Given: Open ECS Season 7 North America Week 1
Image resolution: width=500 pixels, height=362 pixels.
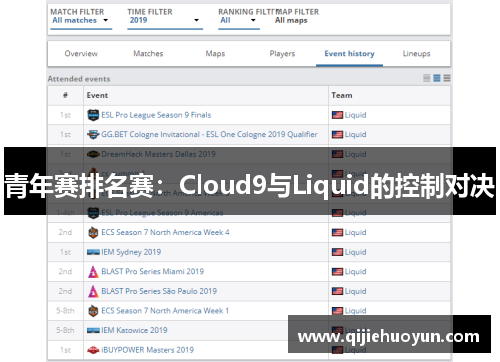Looking at the screenshot, I should point(165,311).
